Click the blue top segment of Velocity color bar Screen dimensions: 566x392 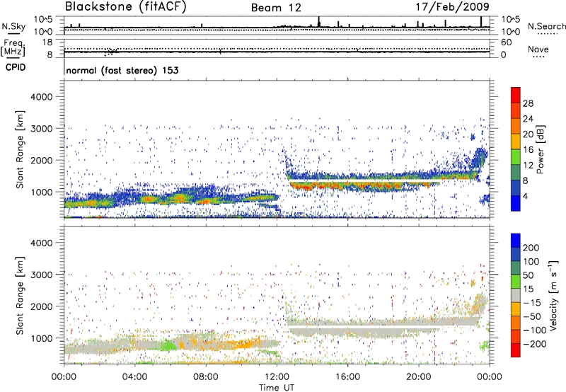point(516,241)
